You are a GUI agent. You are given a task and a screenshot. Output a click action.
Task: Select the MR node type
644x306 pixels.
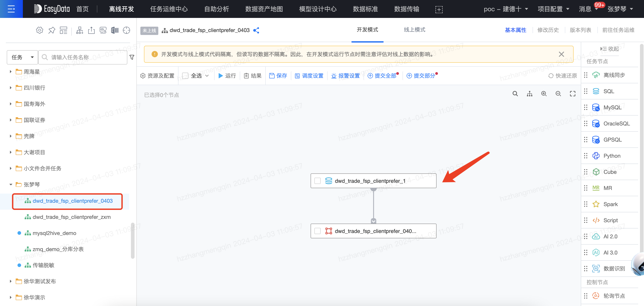pyautogui.click(x=610, y=188)
